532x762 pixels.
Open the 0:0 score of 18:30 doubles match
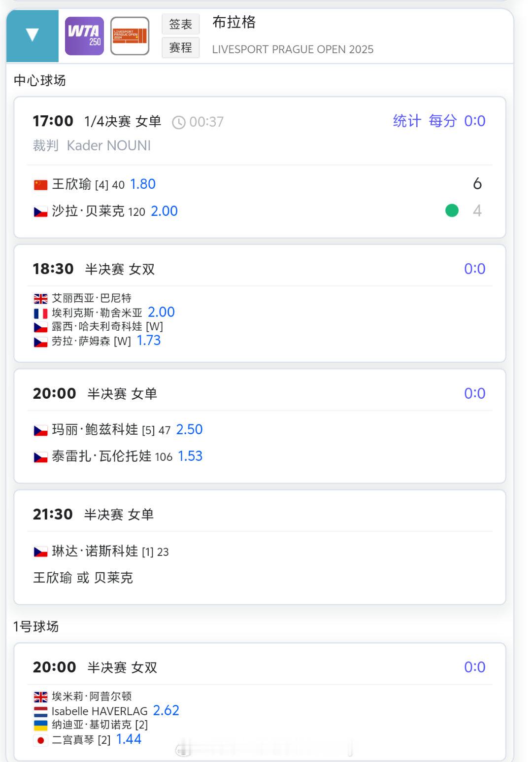475,269
